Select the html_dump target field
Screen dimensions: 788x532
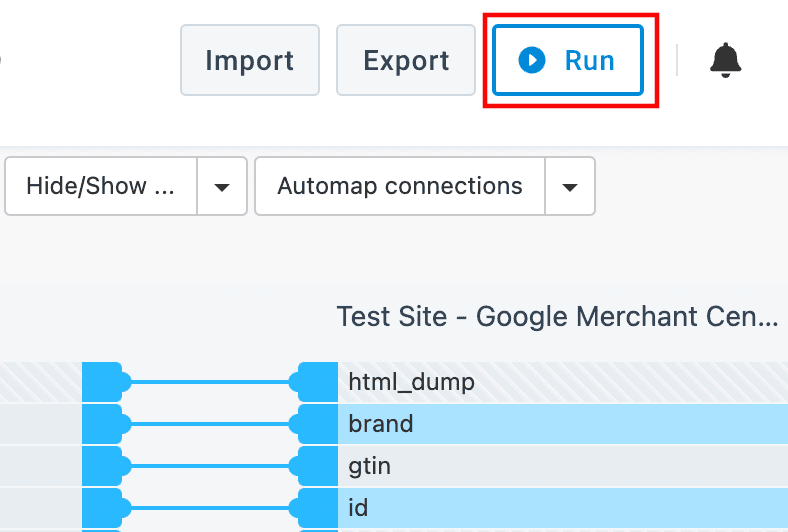[411, 381]
